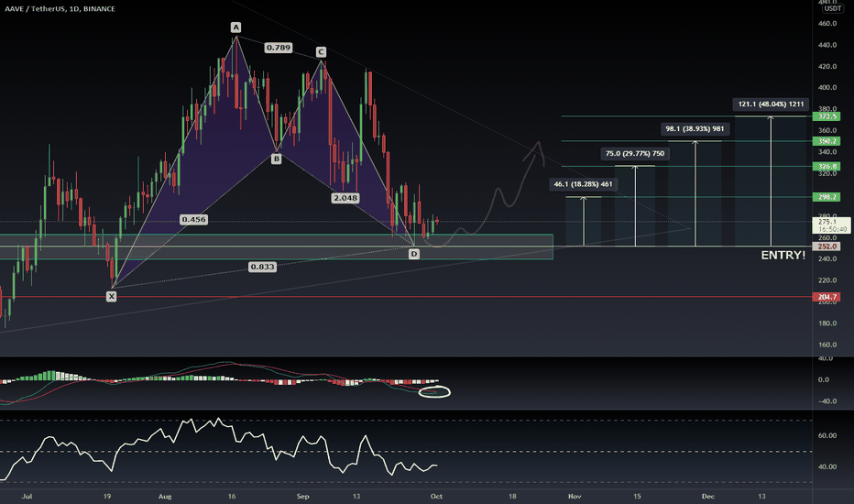Image resolution: width=854 pixels, height=504 pixels.
Task: Click the 220.0 price axis label
Action: pos(827,280)
